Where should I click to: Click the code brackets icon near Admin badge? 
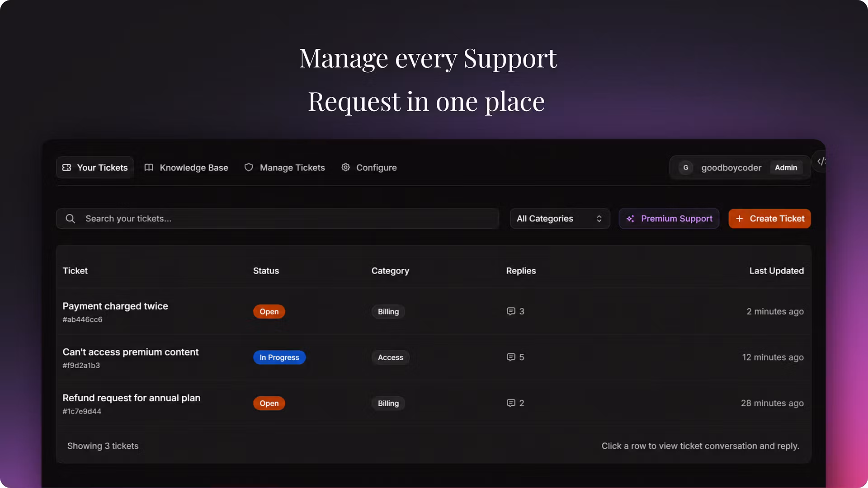click(821, 161)
